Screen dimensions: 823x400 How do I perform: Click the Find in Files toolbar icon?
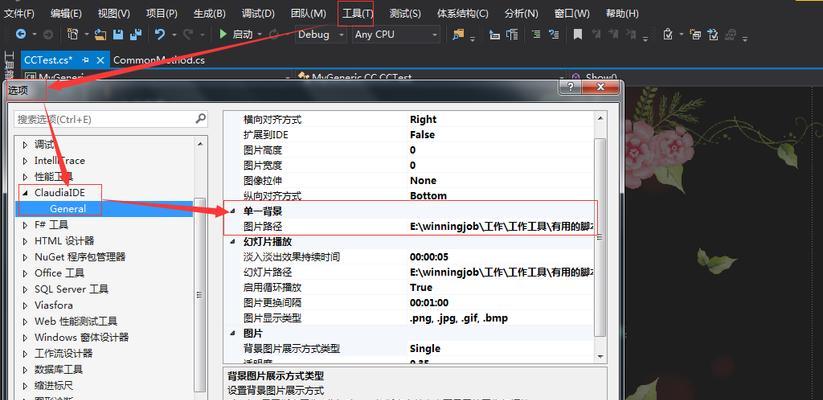[458, 35]
